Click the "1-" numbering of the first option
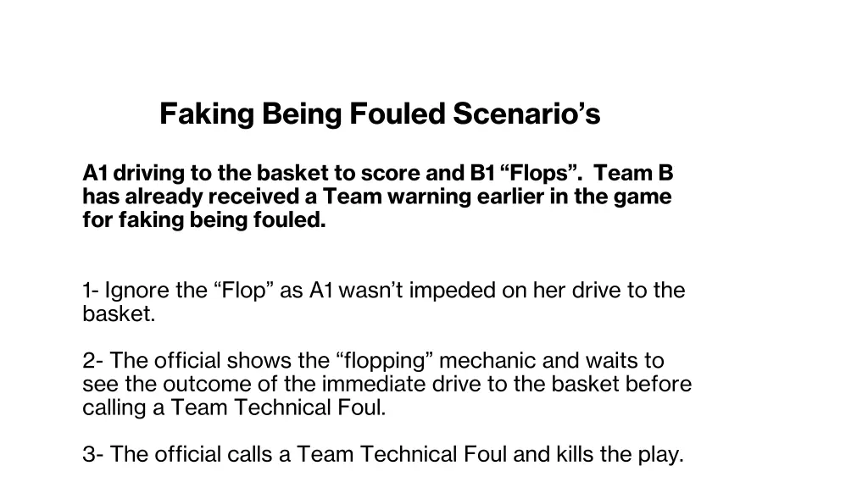The image size is (868, 488). click(x=92, y=291)
